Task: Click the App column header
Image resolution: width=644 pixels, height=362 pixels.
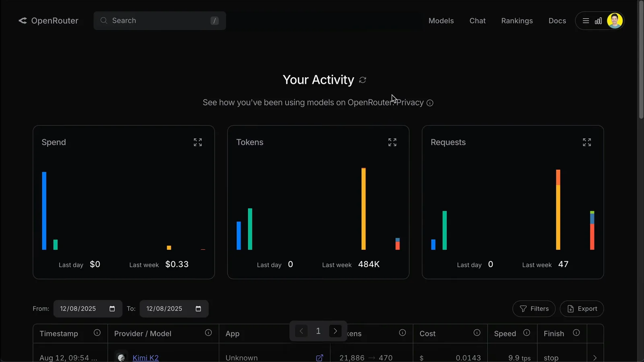Action: (232, 333)
